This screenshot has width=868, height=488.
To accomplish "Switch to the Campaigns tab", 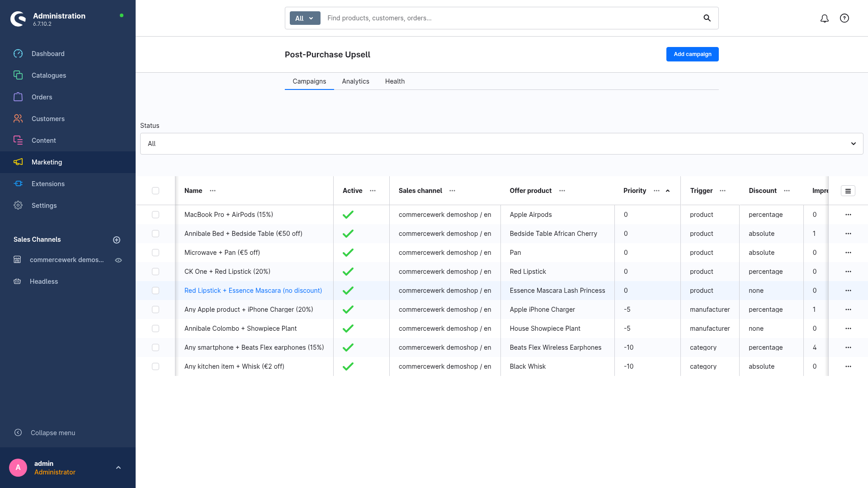I will (309, 81).
